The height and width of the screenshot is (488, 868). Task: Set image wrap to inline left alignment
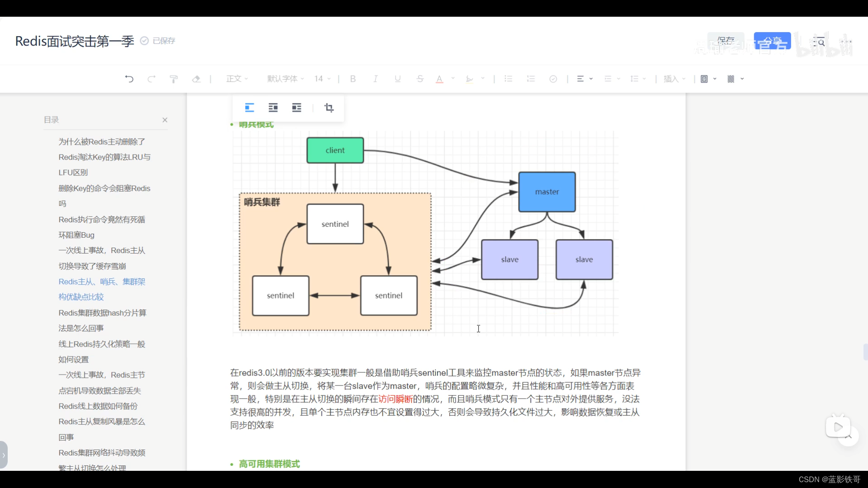pyautogui.click(x=250, y=108)
